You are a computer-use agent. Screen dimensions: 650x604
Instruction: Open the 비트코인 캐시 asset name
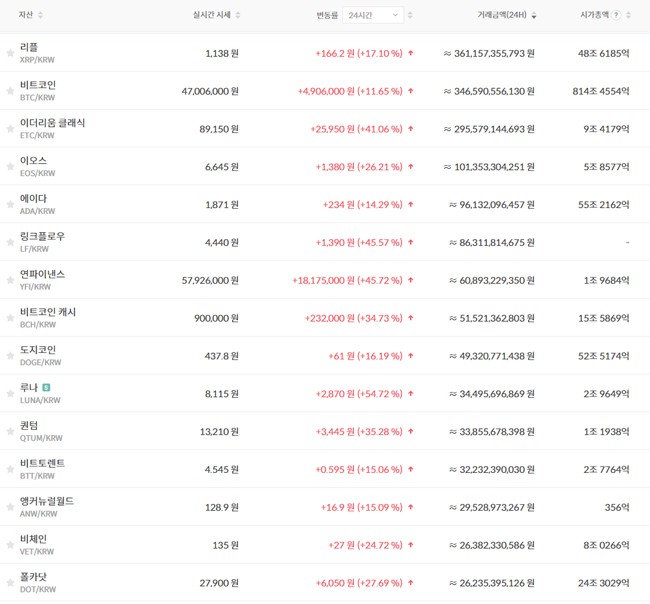pyautogui.click(x=48, y=312)
